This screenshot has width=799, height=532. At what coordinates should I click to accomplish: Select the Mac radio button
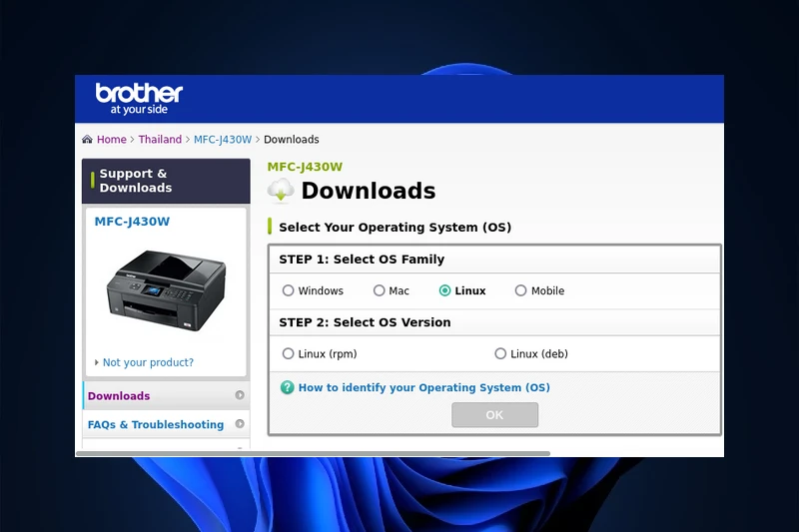click(380, 291)
